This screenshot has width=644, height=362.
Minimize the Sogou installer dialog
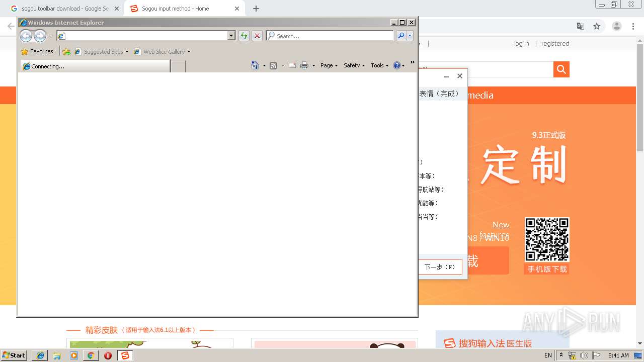coord(446,76)
